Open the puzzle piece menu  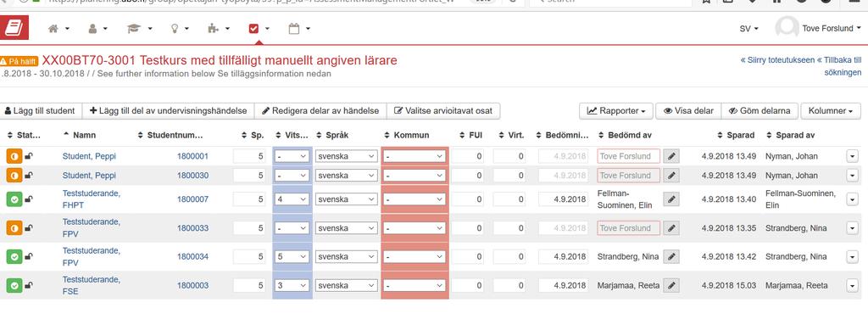pyautogui.click(x=219, y=28)
